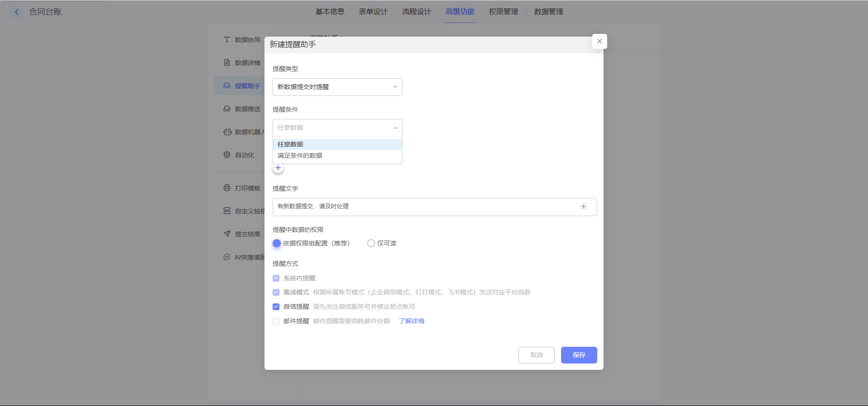Select 满足条件的数据 option
Screen dimensions: 868x406
(x=300, y=156)
